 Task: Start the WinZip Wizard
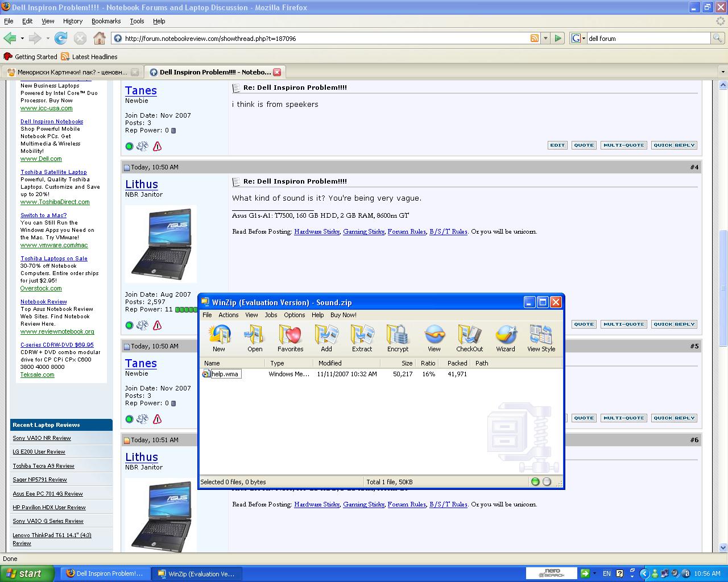point(505,338)
